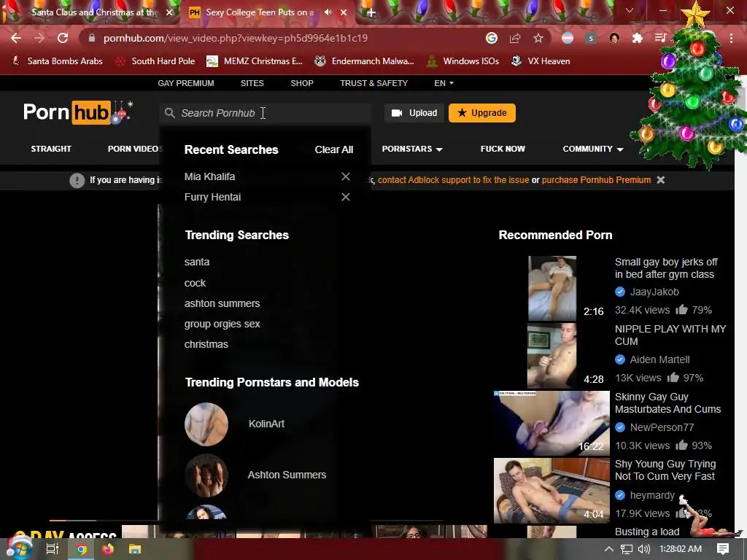Screen dimensions: 747x560
Task: Open the MEMZ Christmas bookmark
Action: tap(255, 61)
